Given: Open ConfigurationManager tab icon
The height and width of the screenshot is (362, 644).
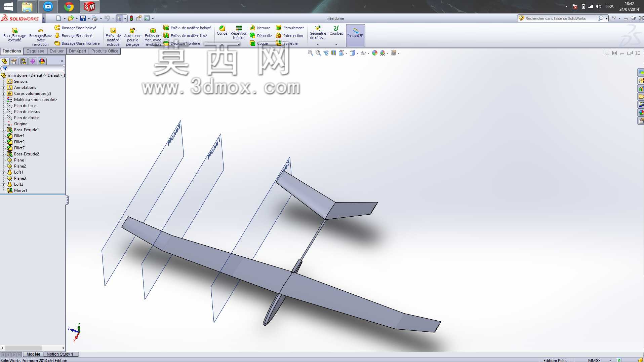Looking at the screenshot, I should [x=23, y=61].
